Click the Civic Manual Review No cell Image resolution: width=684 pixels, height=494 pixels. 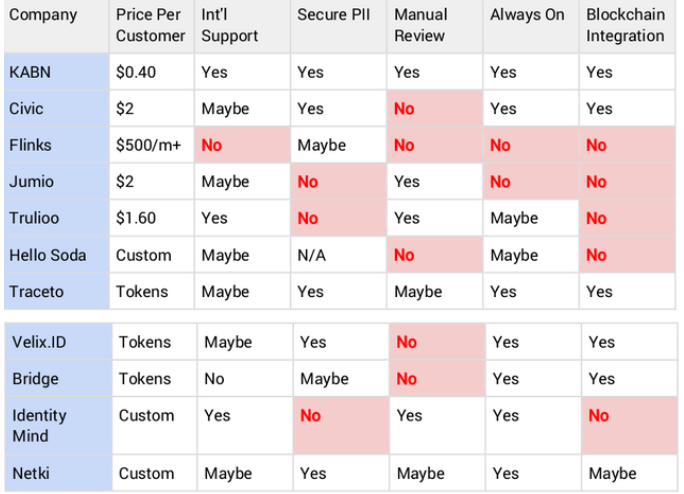point(434,109)
